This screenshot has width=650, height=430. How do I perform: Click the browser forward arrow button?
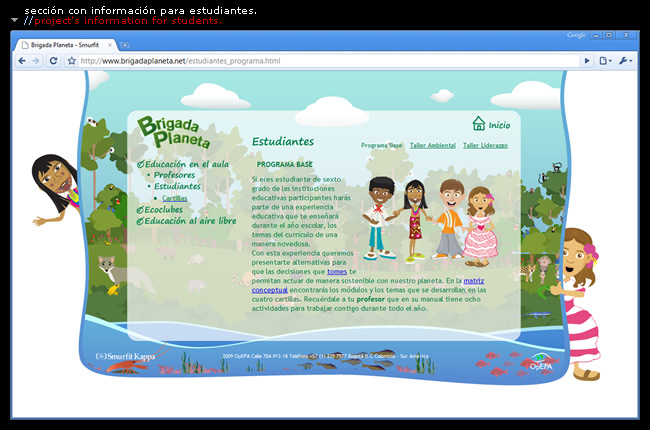pos(37,61)
